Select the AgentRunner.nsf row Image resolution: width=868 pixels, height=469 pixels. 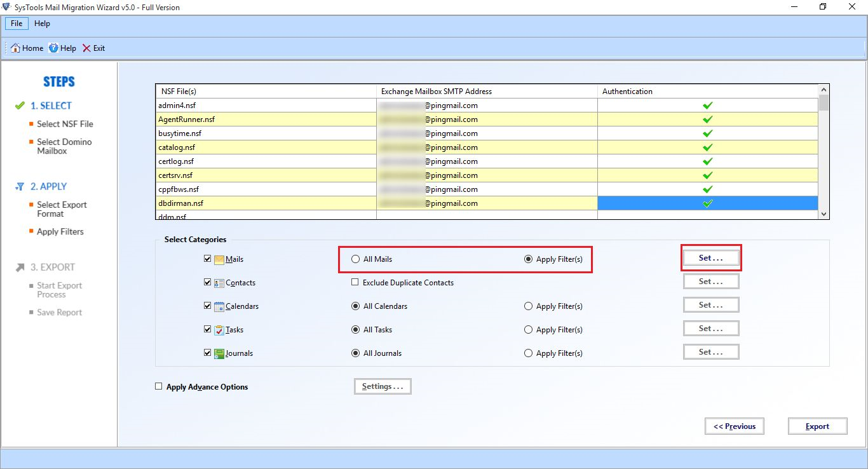pyautogui.click(x=487, y=119)
